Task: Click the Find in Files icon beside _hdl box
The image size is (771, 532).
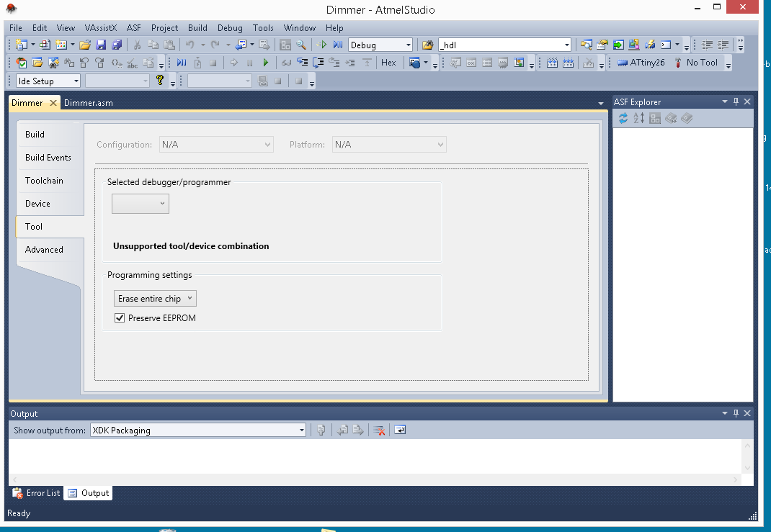Action: [427, 45]
